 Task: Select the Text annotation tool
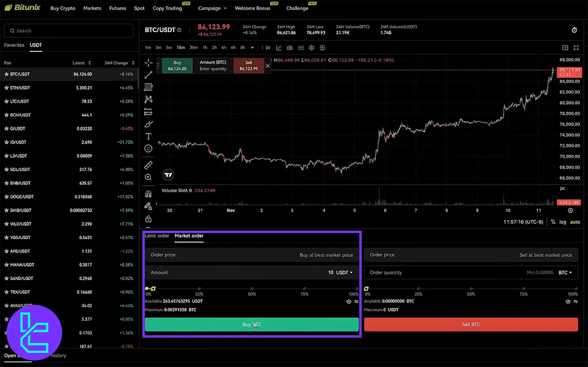[148, 136]
